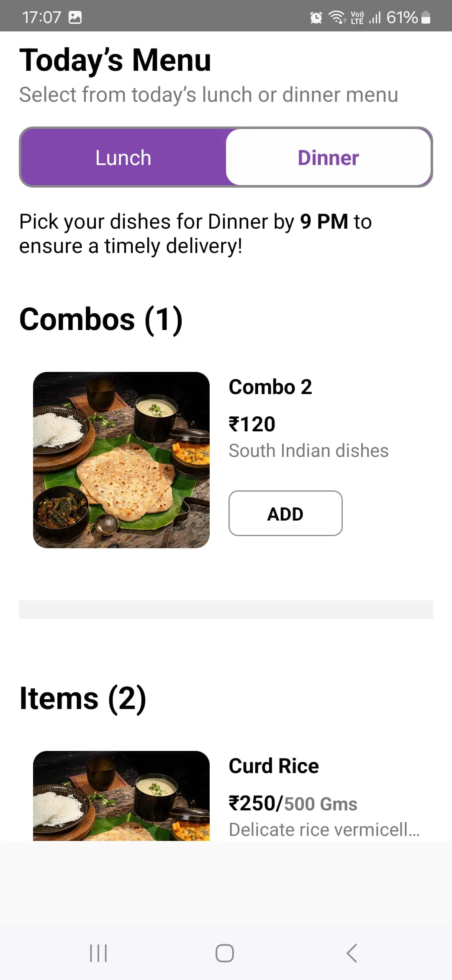The width and height of the screenshot is (452, 980).
Task: Tap the Combos (1) section header
Action: click(101, 320)
